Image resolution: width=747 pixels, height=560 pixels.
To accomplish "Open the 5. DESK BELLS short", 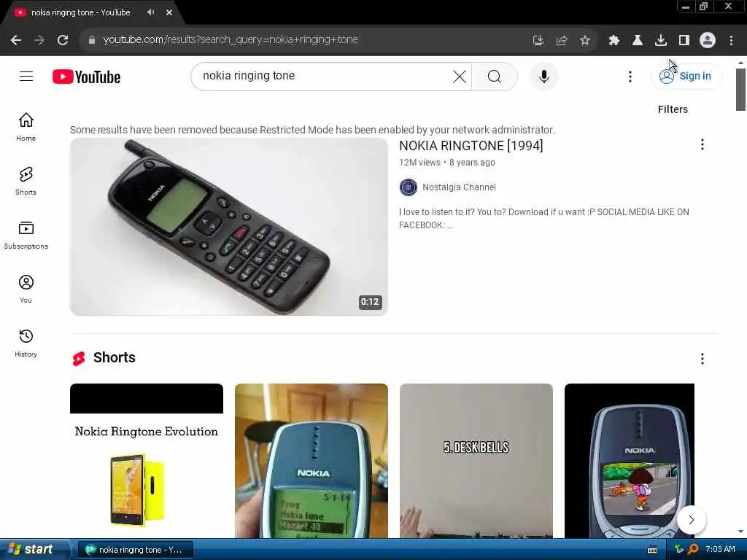I will point(476,461).
